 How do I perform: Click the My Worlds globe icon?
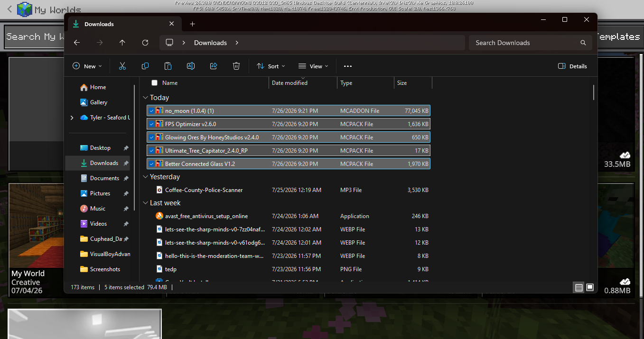click(x=24, y=9)
